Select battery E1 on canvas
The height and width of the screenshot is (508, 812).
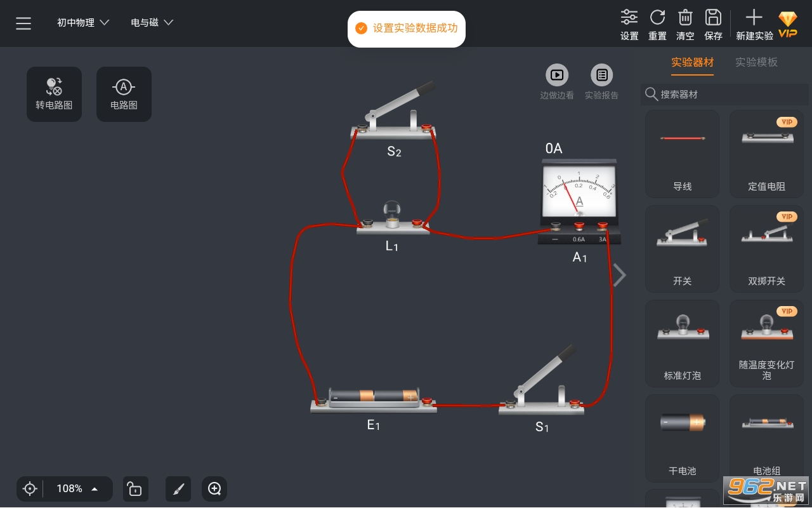click(374, 399)
